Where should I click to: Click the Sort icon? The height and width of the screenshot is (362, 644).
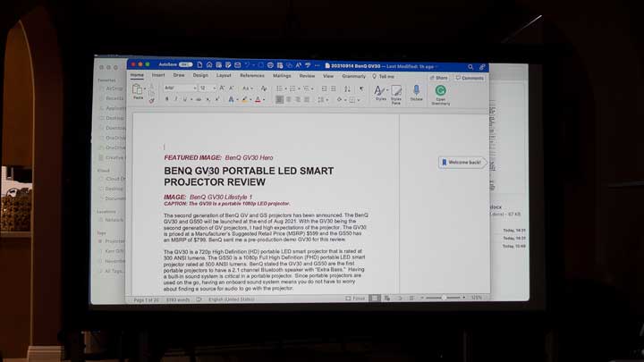tap(347, 88)
